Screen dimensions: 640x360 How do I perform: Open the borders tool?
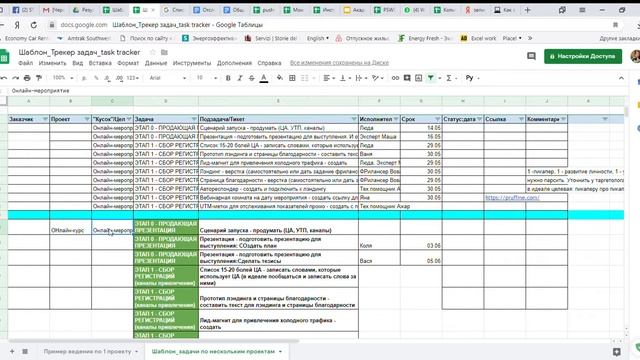coord(292,78)
